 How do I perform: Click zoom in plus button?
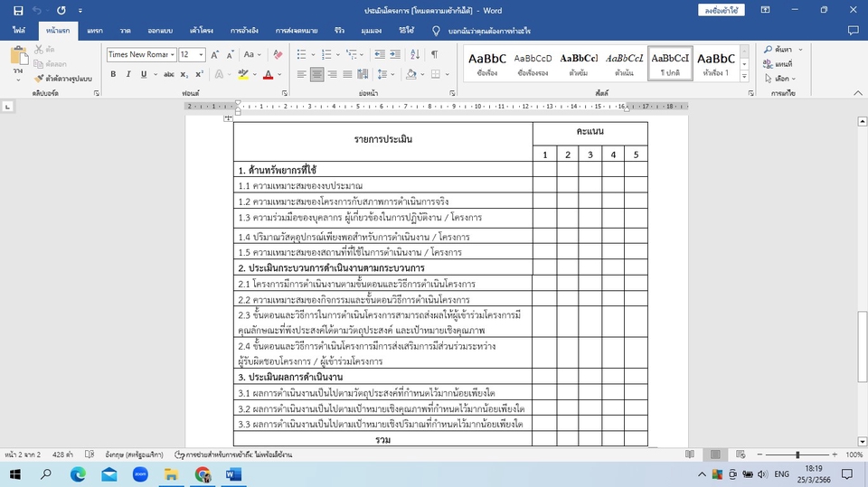[835, 454]
